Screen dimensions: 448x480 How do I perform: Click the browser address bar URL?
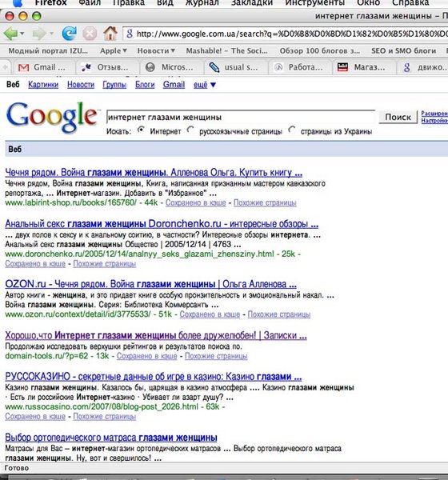tap(291, 34)
